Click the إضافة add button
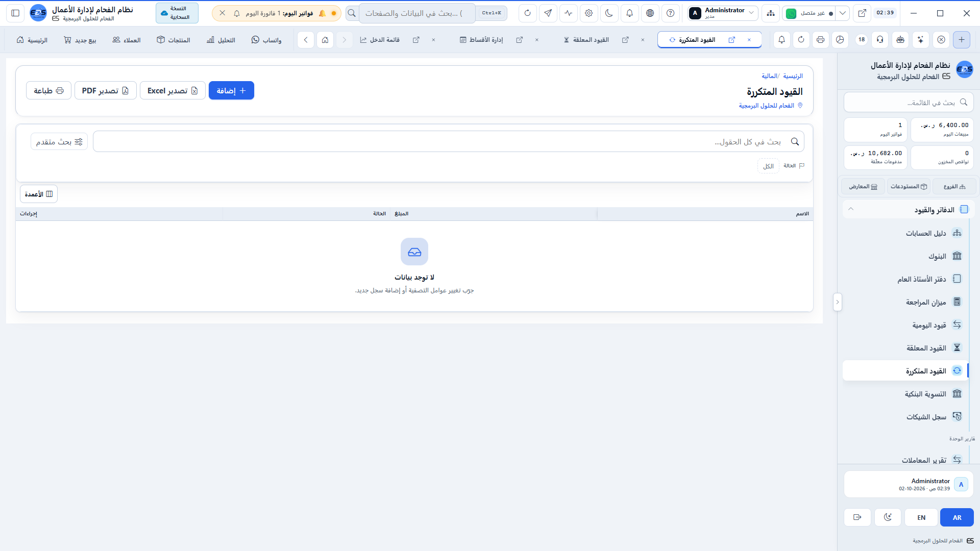 coord(231,90)
